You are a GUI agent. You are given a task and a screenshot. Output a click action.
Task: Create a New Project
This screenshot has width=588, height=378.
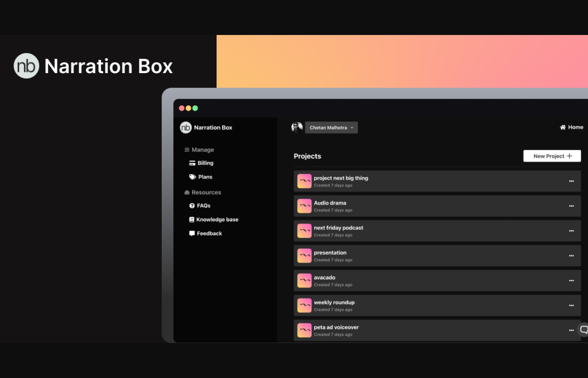(x=552, y=156)
